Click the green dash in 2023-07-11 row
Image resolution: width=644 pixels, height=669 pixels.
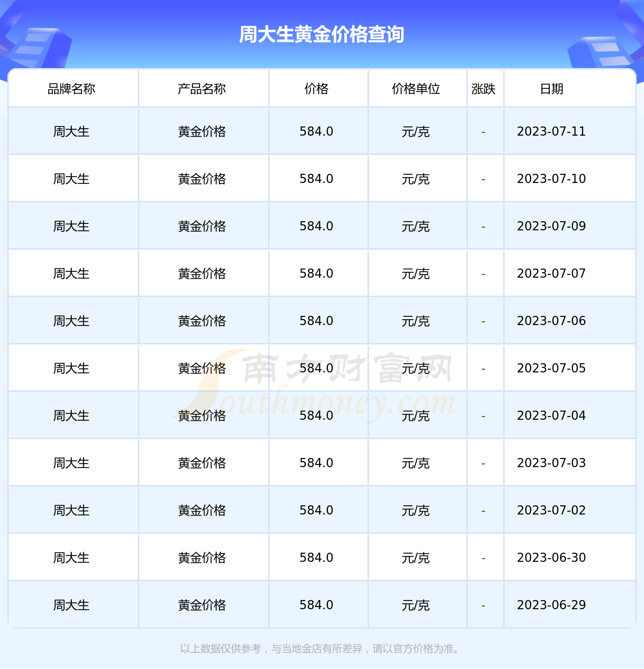pos(483,132)
